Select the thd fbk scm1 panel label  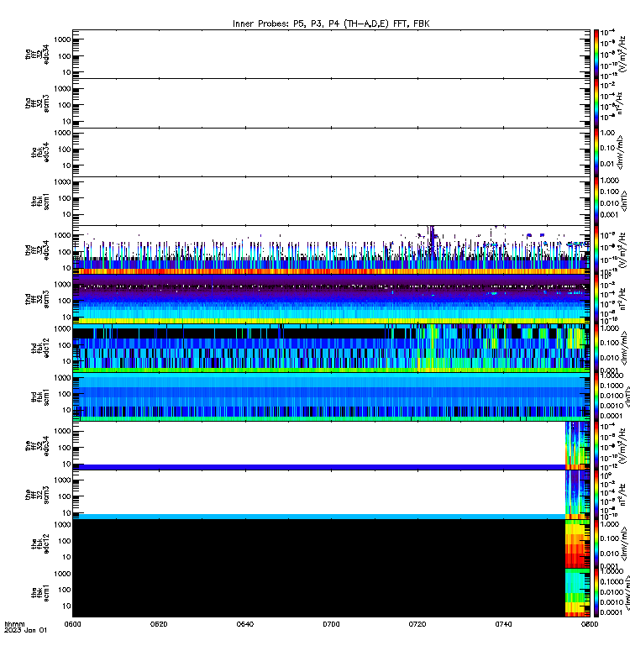(40, 396)
